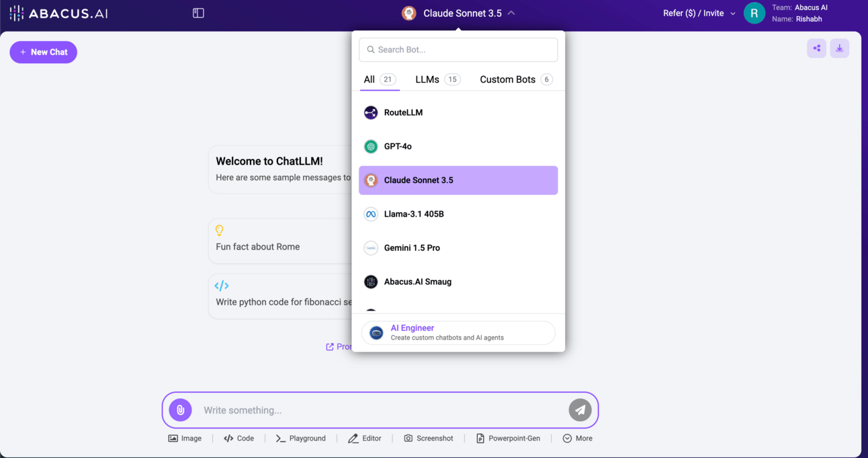Viewport: 868px width, 458px height.
Task: Select Claude Sonnet 3.5 in the list
Action: pyautogui.click(x=458, y=180)
